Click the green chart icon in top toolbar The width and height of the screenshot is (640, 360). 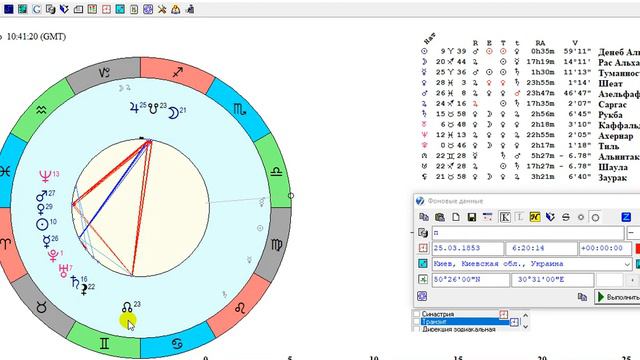22,9
